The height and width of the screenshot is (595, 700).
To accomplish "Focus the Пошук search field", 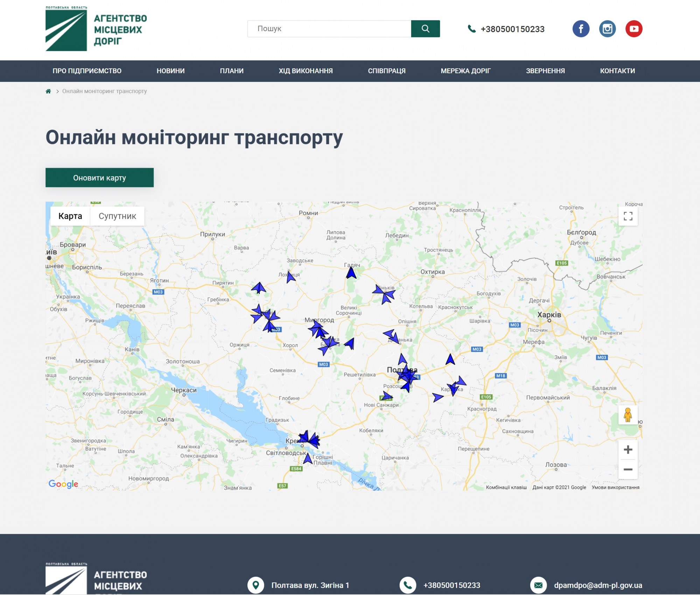I will point(329,29).
